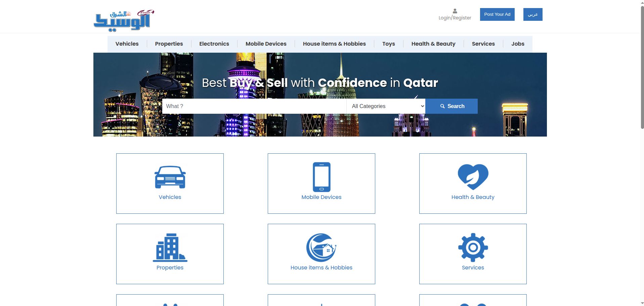
Task: Open the Services gear icon
Action: coord(473,248)
